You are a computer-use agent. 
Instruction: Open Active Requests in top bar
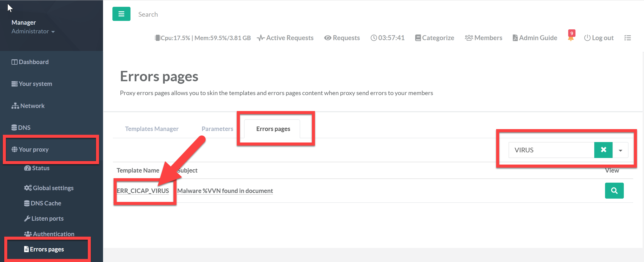[285, 38]
